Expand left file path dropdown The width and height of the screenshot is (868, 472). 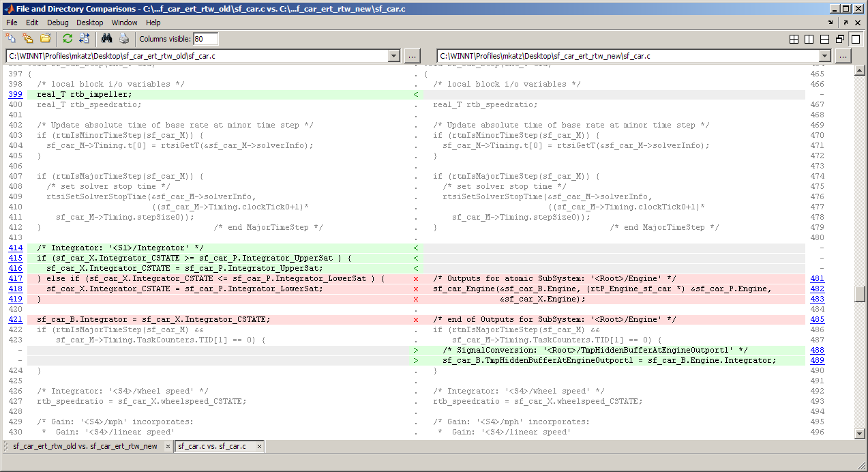click(393, 56)
